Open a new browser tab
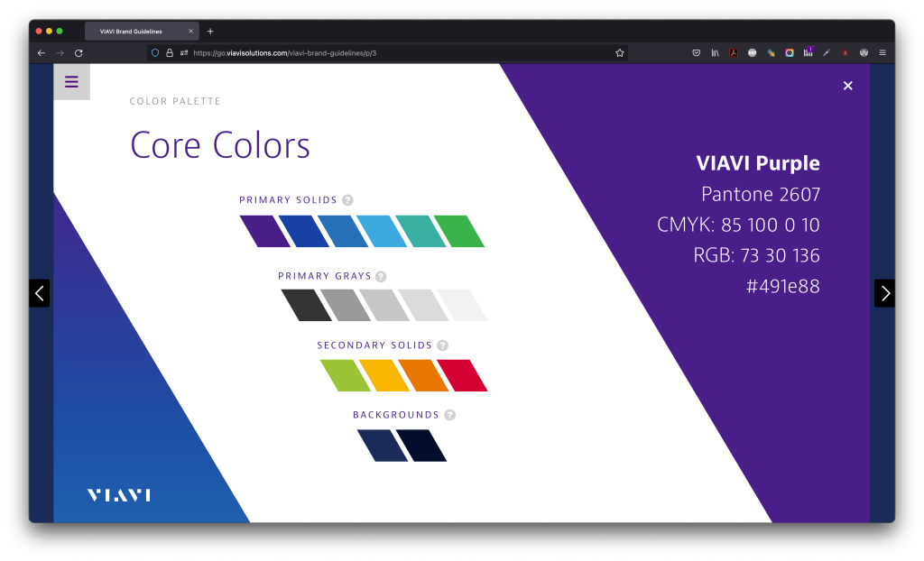Screen dimensions: 924x561 [210, 31]
